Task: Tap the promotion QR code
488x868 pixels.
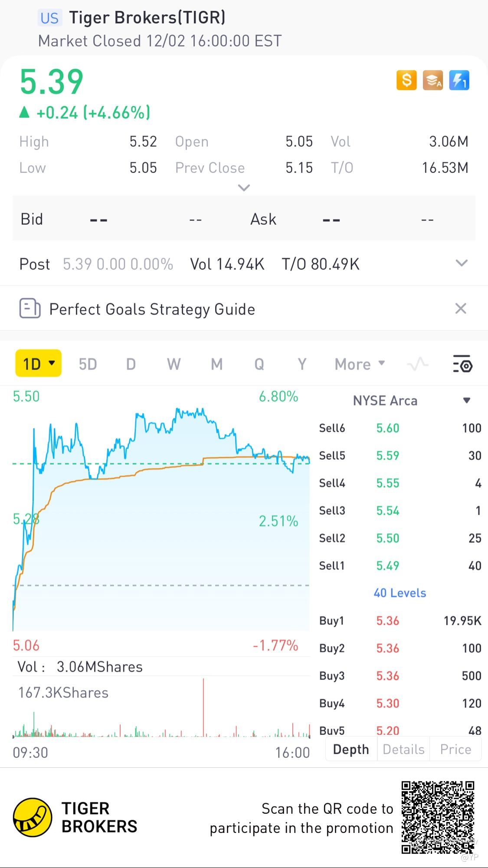Action: pyautogui.click(x=438, y=817)
